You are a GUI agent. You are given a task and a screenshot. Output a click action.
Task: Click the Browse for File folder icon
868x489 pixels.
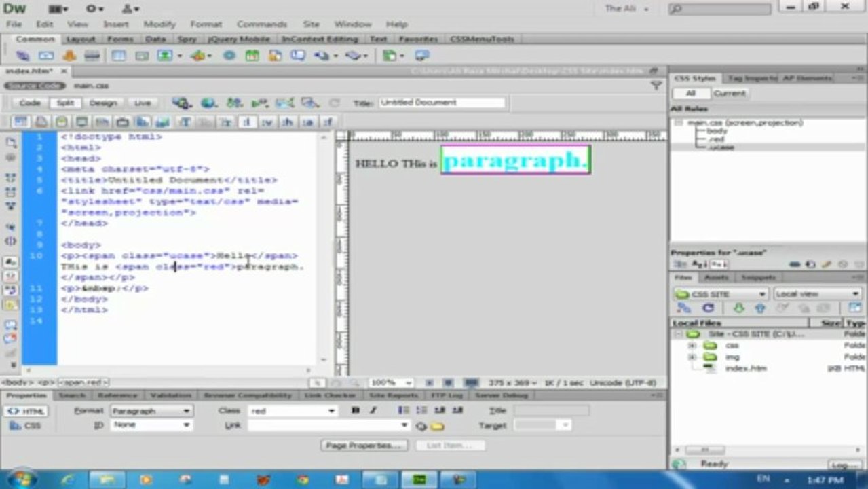pos(438,426)
